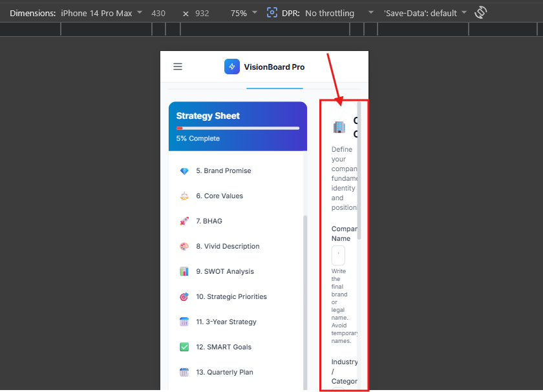Click the bar chart icon for SWOT Analysis
The image size is (543, 392).
184,271
